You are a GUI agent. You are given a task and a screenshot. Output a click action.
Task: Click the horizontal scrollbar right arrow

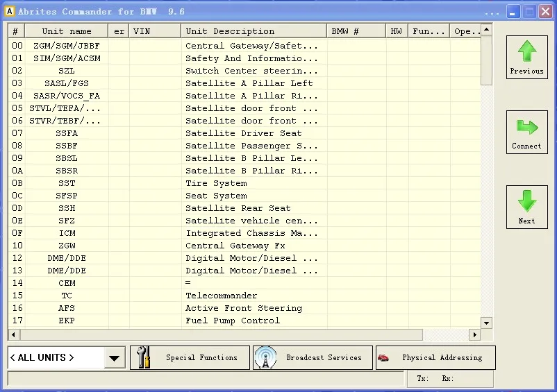click(475, 334)
